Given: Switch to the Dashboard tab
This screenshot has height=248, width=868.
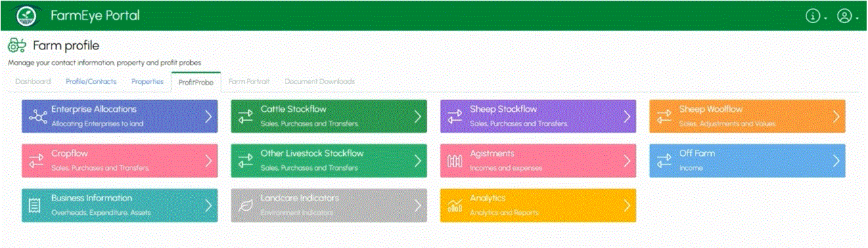Looking at the screenshot, I should pos(33,81).
